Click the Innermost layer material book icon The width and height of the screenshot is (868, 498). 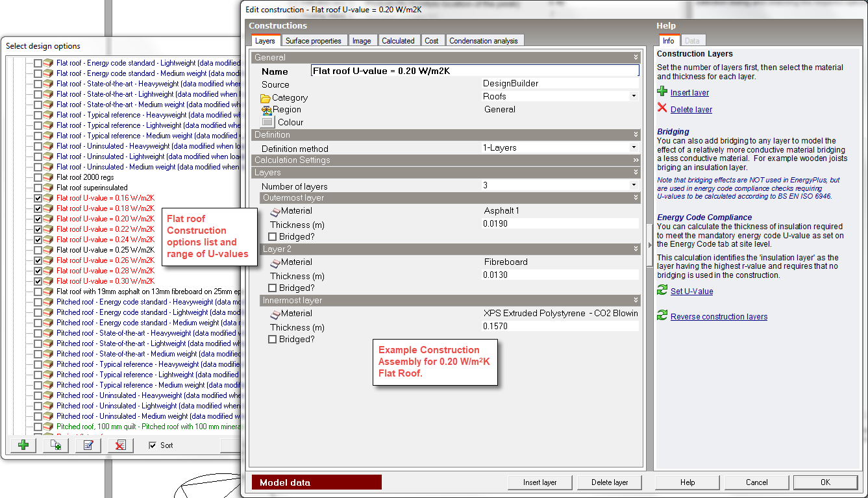[x=275, y=314]
